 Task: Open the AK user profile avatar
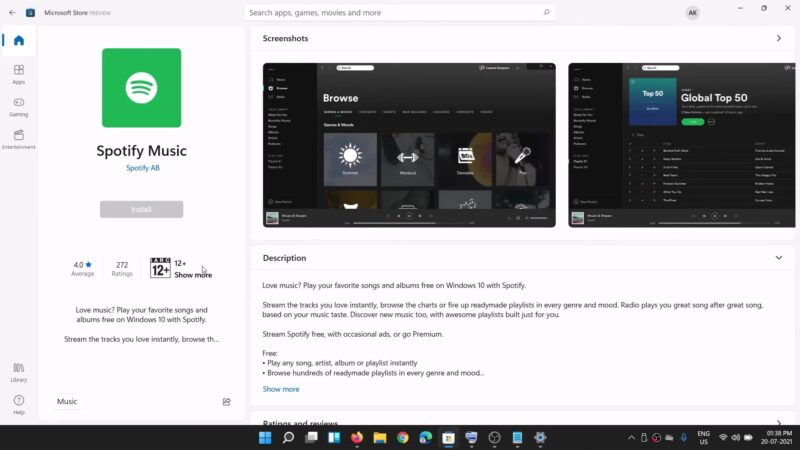tap(692, 13)
